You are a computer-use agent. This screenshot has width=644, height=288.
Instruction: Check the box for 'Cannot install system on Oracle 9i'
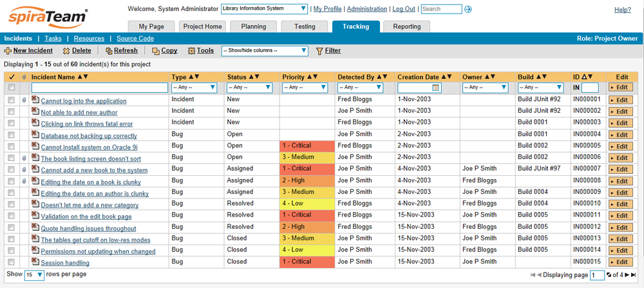pos(11,146)
